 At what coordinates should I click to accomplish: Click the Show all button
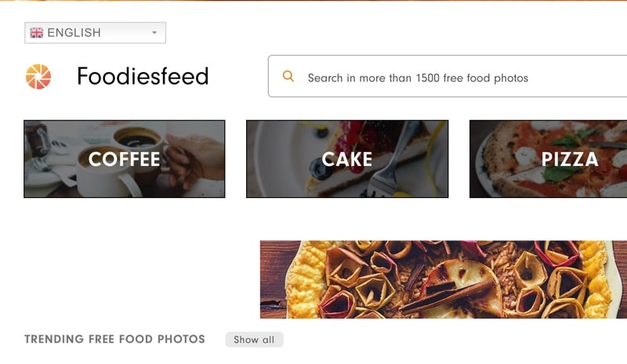click(254, 340)
